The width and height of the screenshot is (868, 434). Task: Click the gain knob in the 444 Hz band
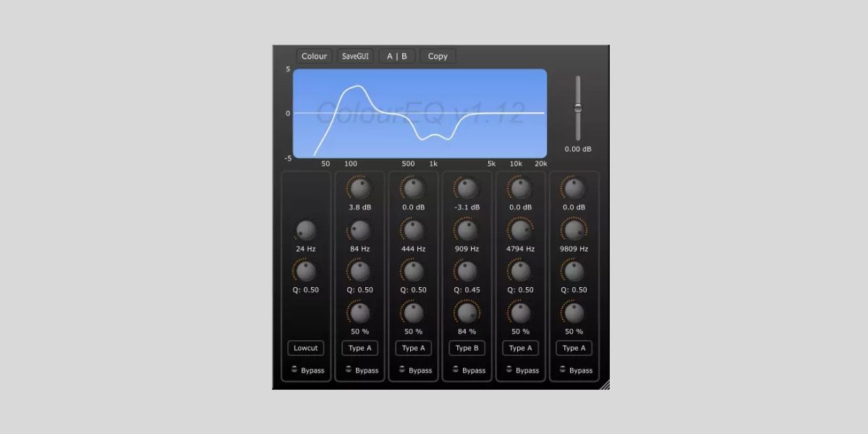pyautogui.click(x=413, y=189)
